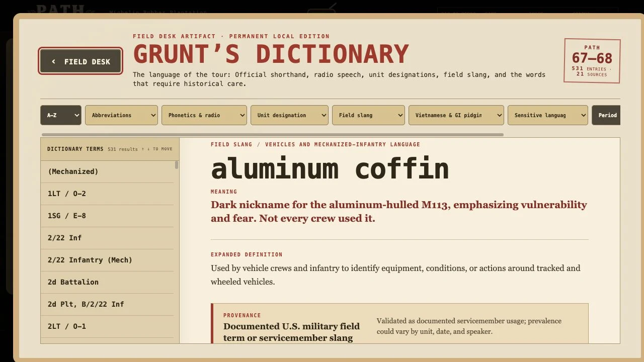Open the A–Z sort dropdown

pos(61,115)
